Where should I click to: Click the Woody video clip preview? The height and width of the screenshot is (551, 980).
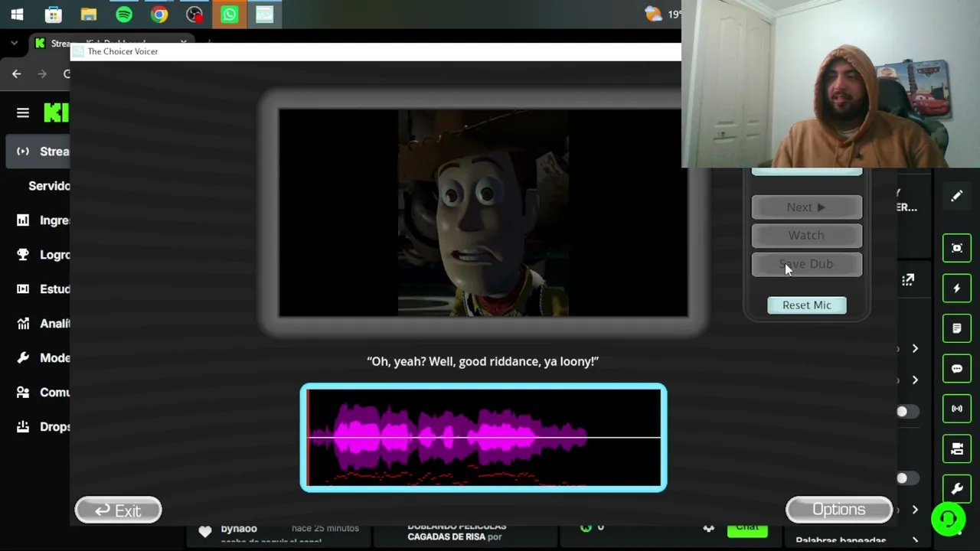483,213
